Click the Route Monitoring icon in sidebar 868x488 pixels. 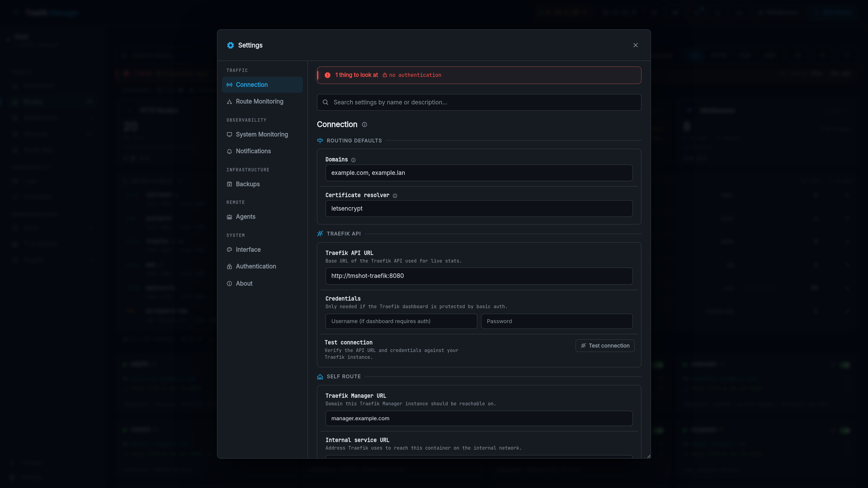230,102
